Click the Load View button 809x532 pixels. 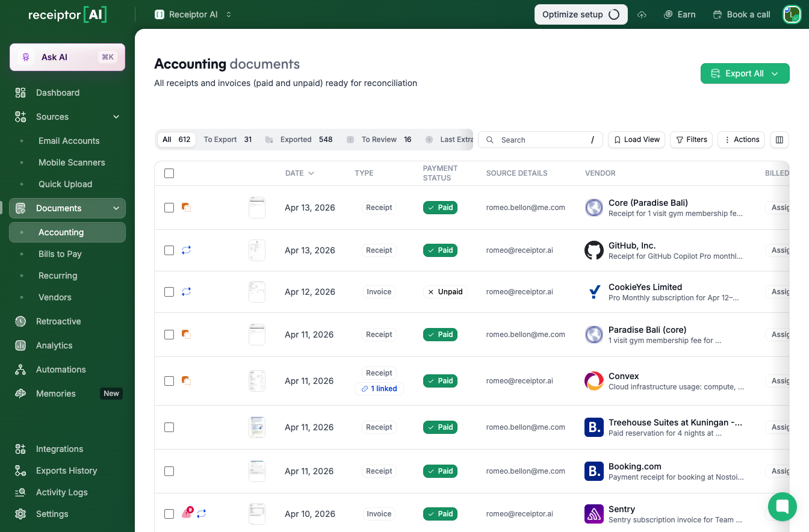637,140
